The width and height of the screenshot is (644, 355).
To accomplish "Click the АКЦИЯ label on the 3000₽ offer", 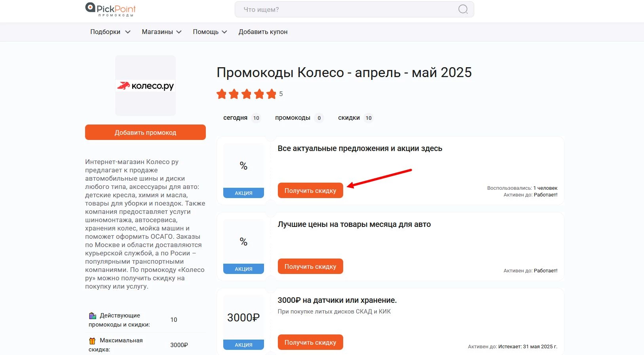I will tap(243, 345).
